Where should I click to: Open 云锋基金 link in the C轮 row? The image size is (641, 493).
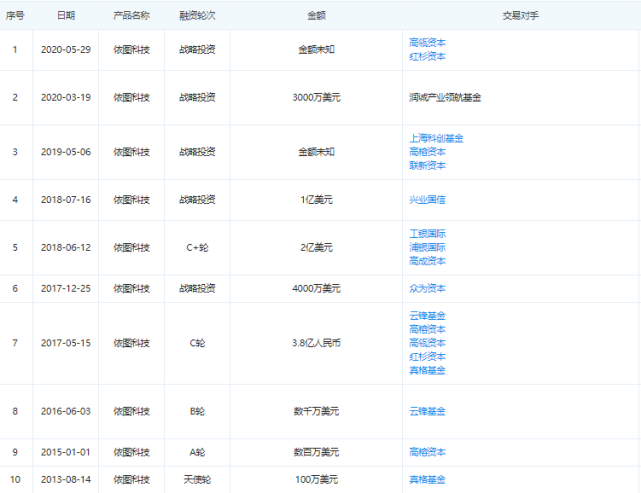pos(427,316)
